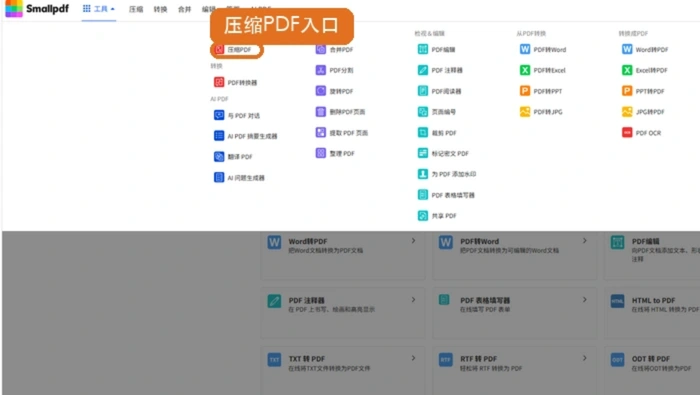Image resolution: width=700 pixels, height=395 pixels.
Task: Select PPT转PDF in the tools menu
Action: click(643, 91)
